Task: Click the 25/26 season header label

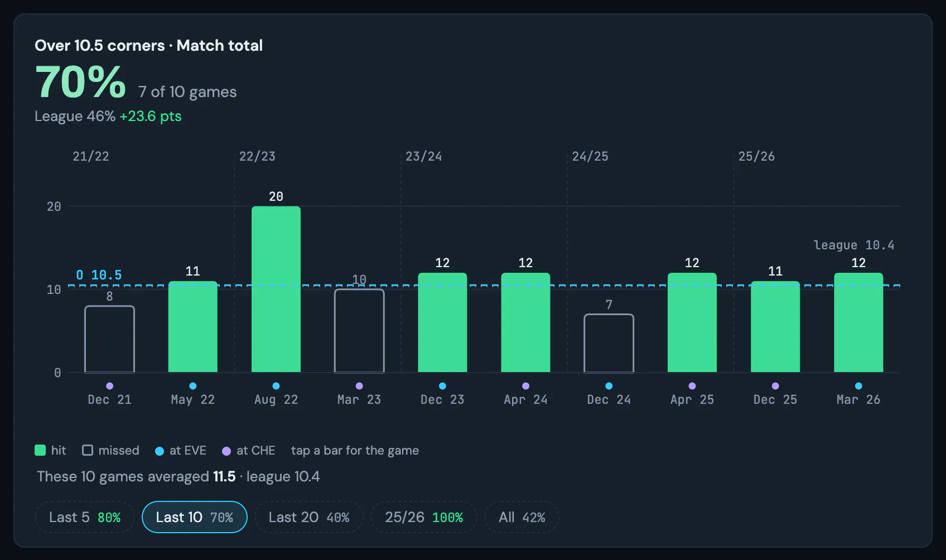Action: (x=756, y=156)
